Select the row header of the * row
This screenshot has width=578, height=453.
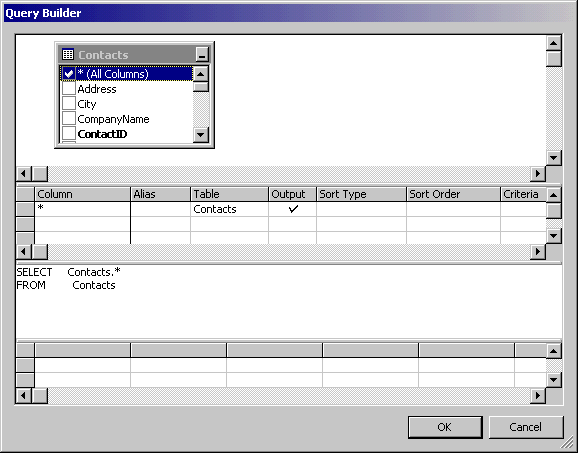(25, 209)
